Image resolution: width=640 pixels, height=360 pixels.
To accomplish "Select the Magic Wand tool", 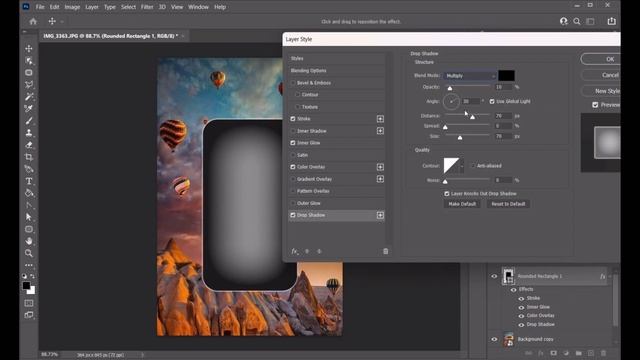I will point(29,97).
